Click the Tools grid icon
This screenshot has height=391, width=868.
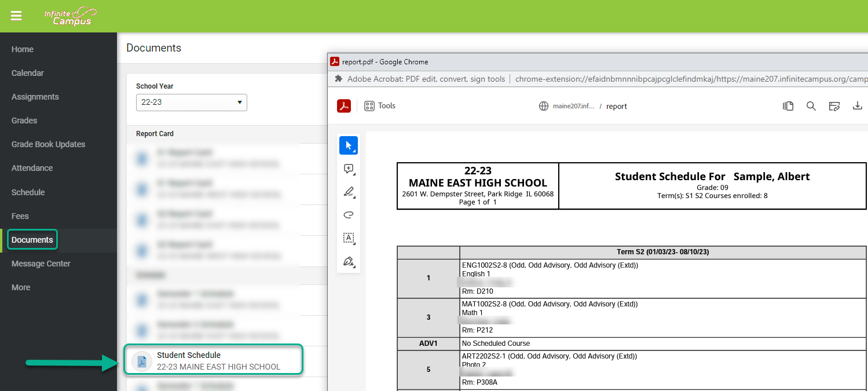[x=369, y=105]
